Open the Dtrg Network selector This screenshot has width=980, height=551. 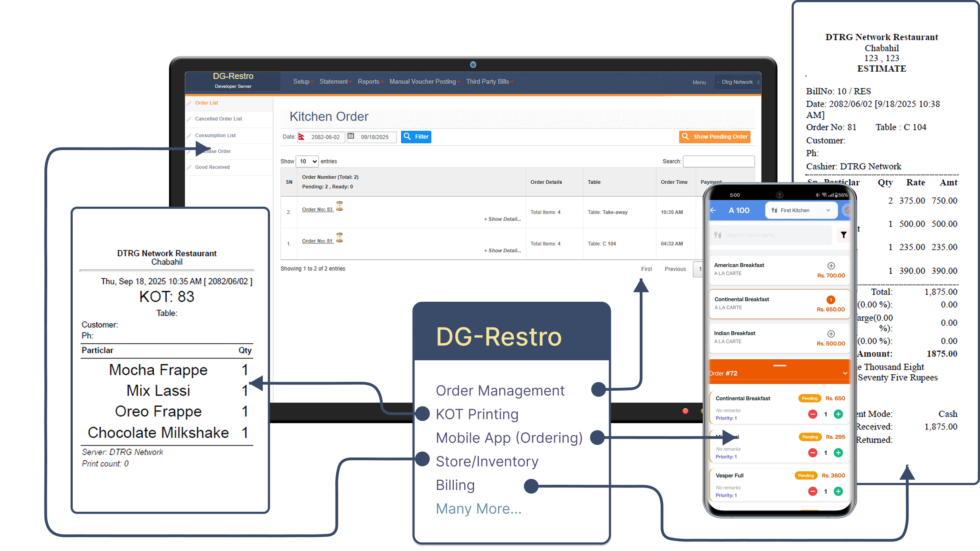(x=737, y=82)
